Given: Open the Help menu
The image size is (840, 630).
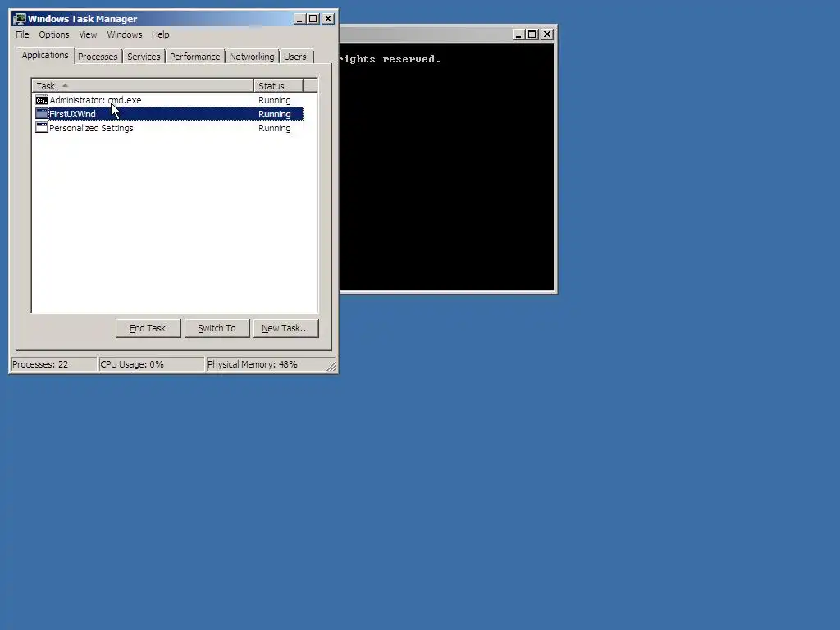Looking at the screenshot, I should pos(160,34).
